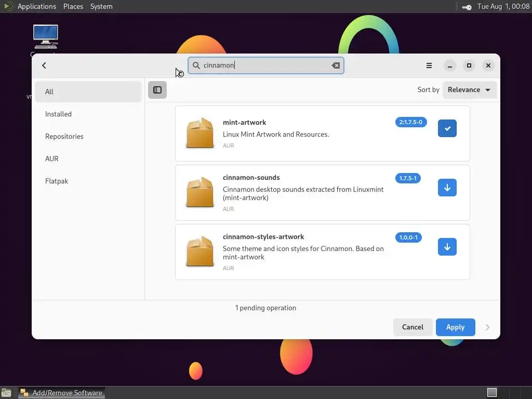The width and height of the screenshot is (532, 399).
Task: Click "1 pending operation" status text
Action: click(265, 308)
